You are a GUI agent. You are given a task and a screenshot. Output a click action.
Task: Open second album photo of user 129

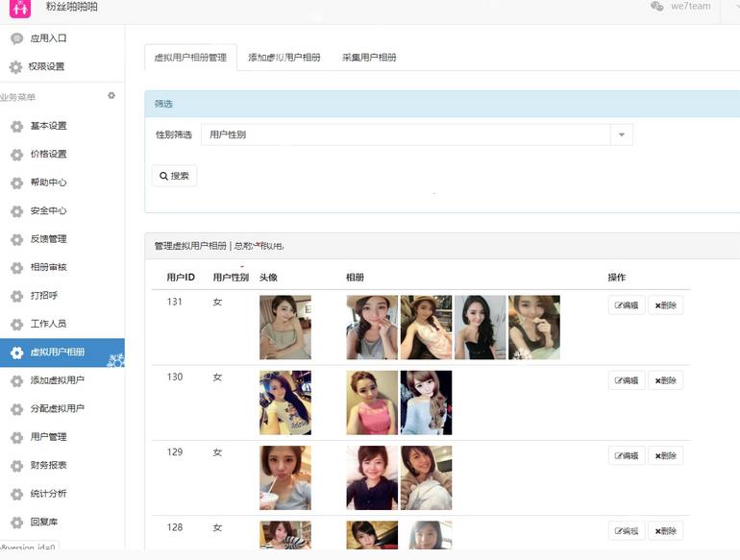pyautogui.click(x=426, y=478)
